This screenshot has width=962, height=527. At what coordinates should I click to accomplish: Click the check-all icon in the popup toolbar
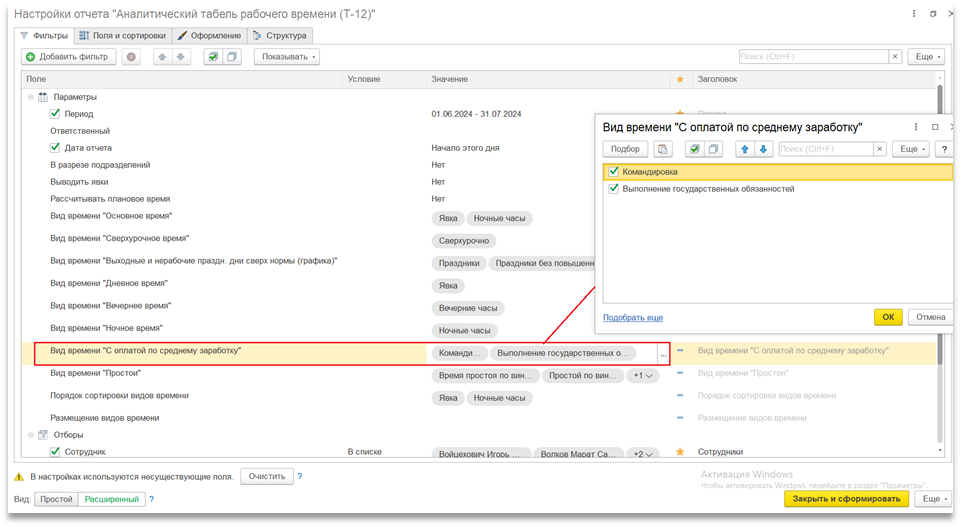click(694, 149)
